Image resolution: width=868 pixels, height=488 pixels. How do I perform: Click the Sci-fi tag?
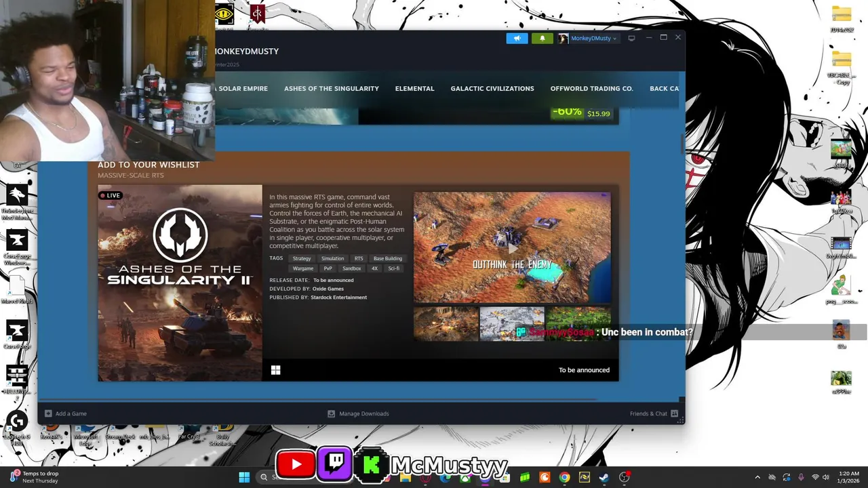coord(393,268)
